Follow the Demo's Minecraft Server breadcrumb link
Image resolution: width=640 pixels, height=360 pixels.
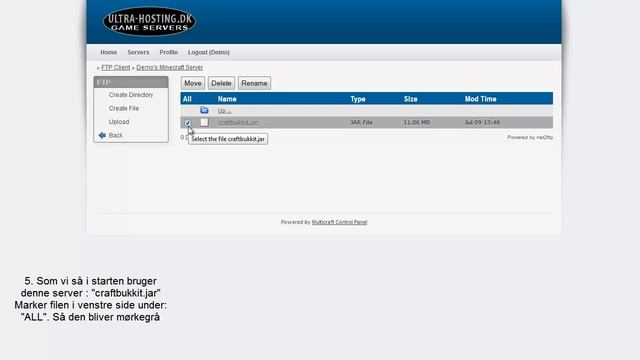pos(169,67)
